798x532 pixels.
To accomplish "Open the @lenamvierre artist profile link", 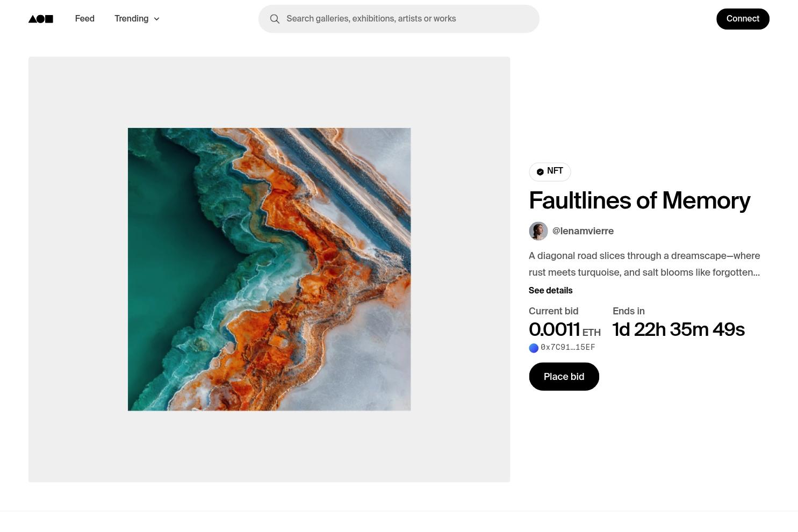I will [583, 231].
